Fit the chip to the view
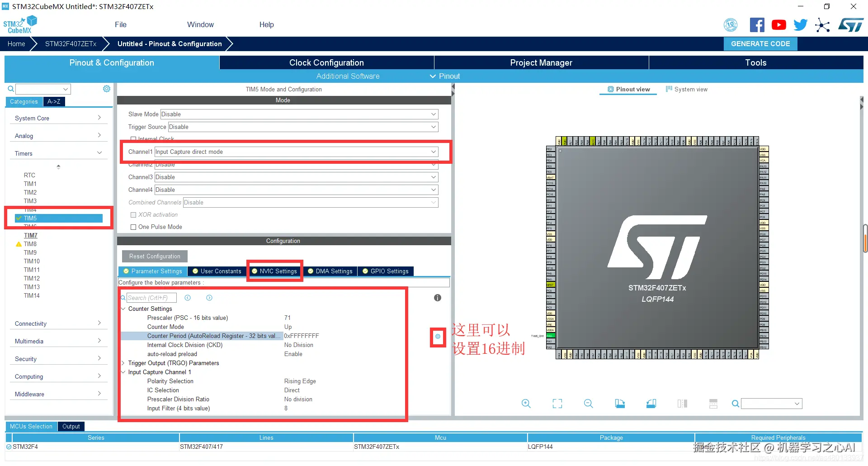Screen dimensions: 868x466 [x=557, y=404]
